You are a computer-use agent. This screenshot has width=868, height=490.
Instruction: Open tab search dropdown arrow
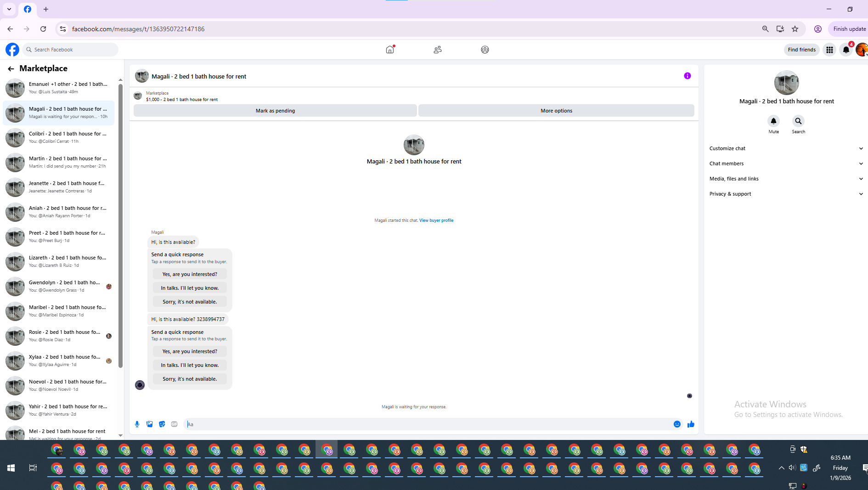click(x=9, y=9)
